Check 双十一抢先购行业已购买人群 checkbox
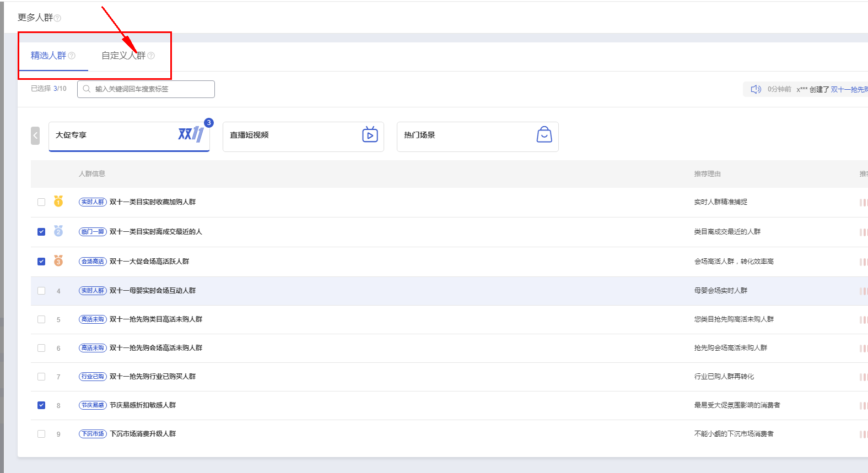 click(41, 377)
